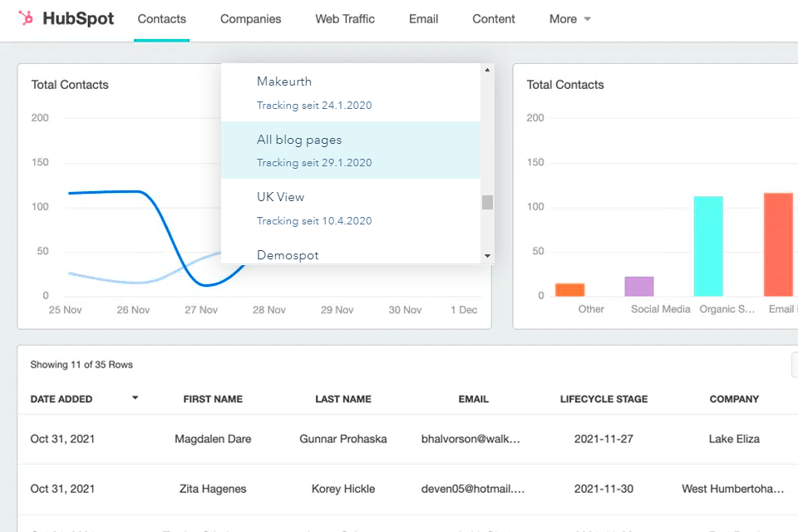Choose the Makeurth view from list
Screen dimensions: 798x532
coord(351,92)
